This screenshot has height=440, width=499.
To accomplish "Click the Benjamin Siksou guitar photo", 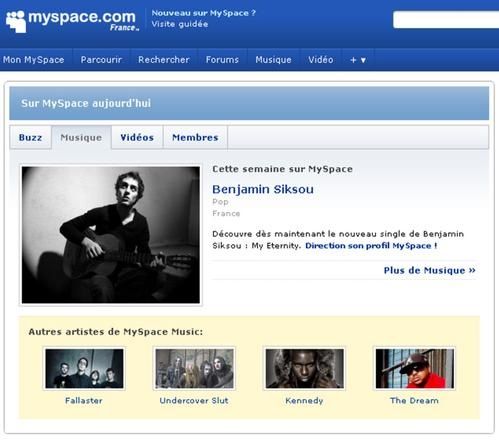I will (x=111, y=235).
